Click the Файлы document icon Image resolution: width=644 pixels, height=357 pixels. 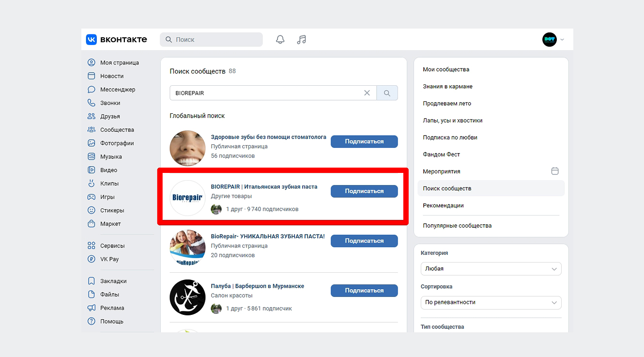(x=91, y=295)
